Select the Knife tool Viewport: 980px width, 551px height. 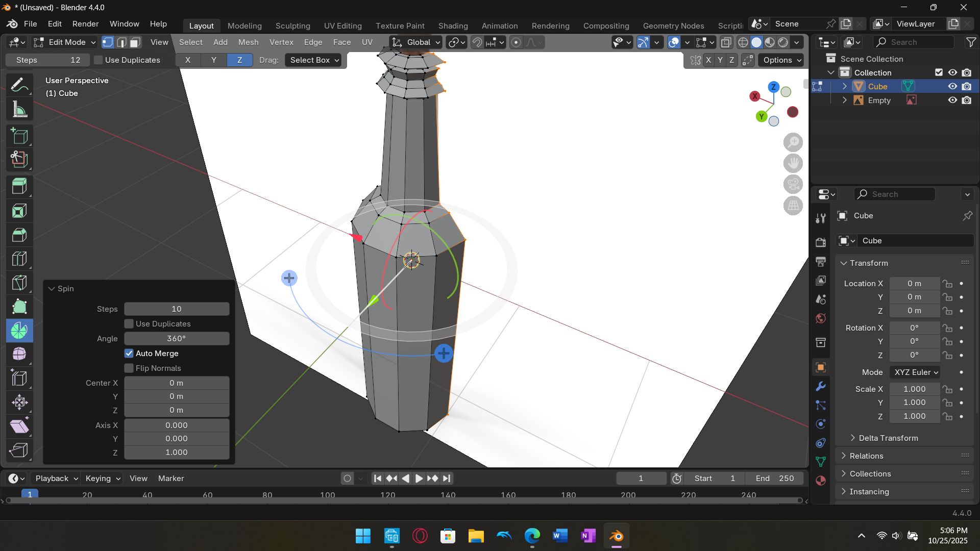coord(19,283)
